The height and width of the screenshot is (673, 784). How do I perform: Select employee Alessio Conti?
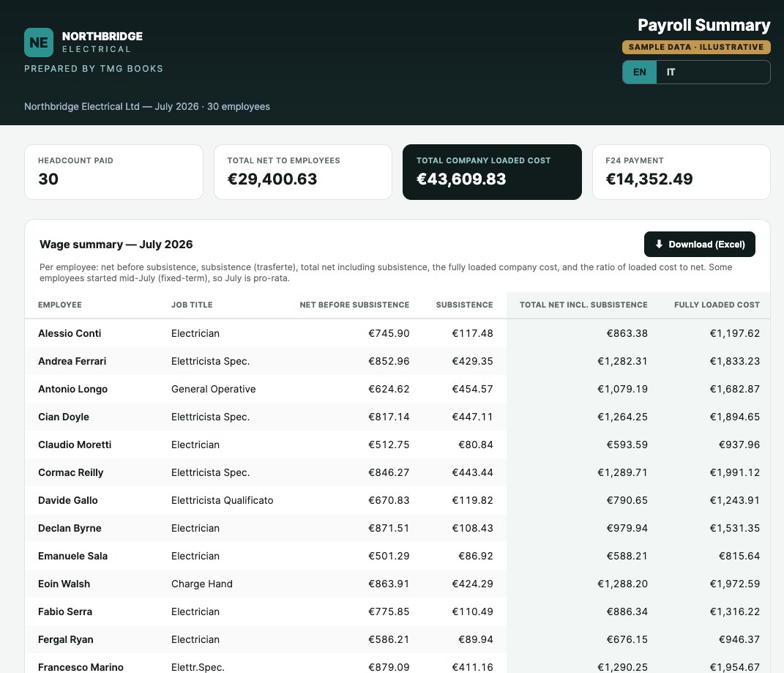point(70,333)
